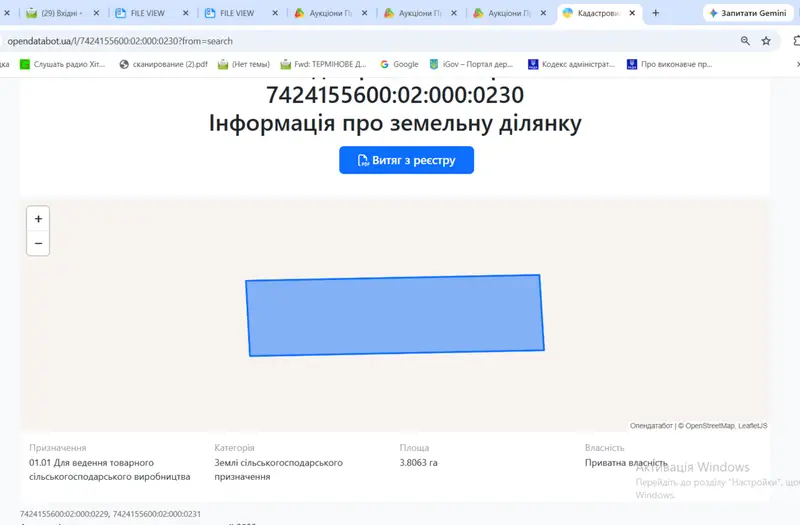Image resolution: width=800 pixels, height=525 pixels.
Task: Close the third 'Аукціони' tab
Action: click(543, 13)
